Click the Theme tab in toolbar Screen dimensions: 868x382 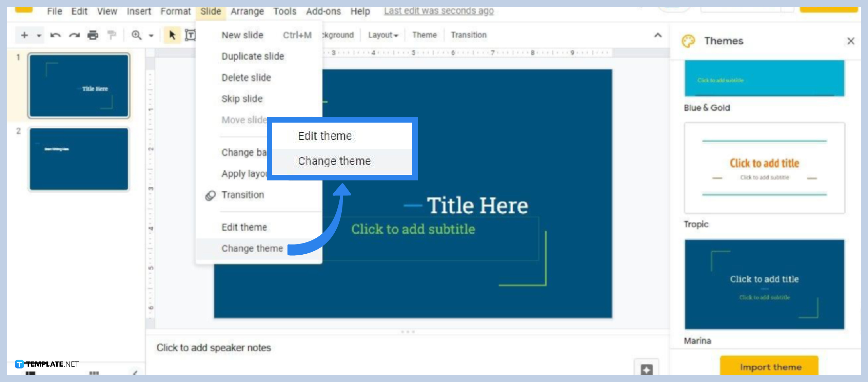click(424, 35)
